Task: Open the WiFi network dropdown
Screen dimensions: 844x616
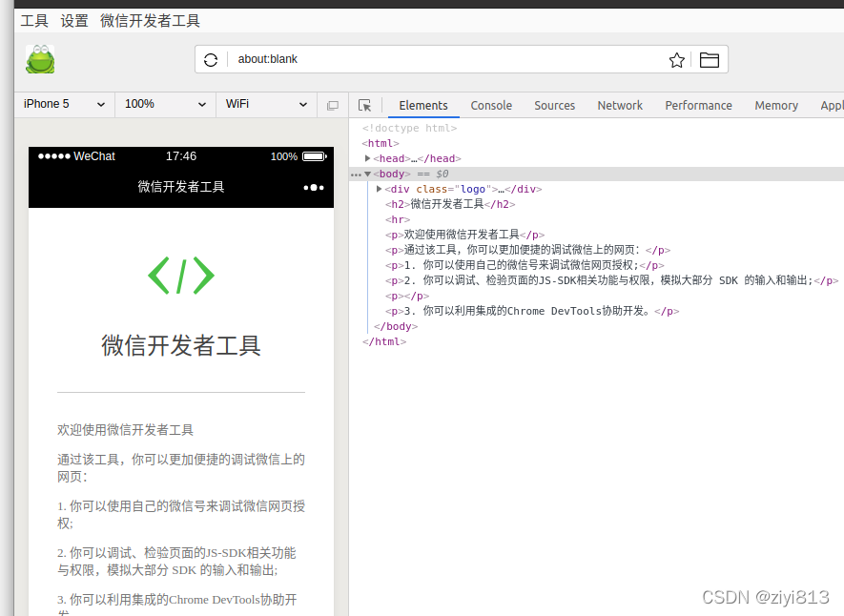Action: point(266,104)
